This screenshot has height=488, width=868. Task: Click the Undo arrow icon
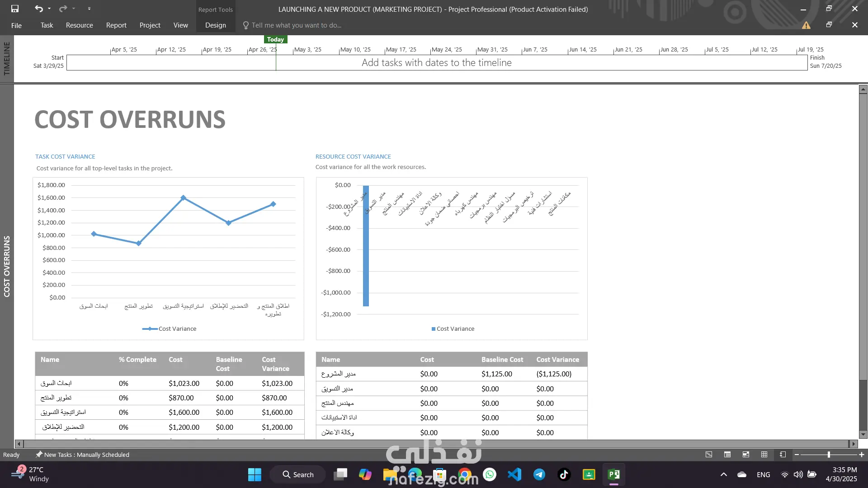click(38, 9)
